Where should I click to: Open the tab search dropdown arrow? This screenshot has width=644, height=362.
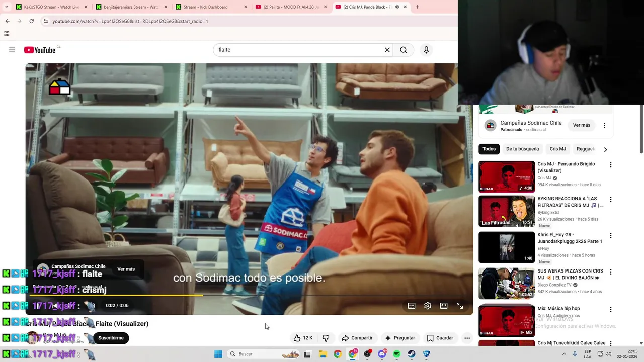pos(7,7)
